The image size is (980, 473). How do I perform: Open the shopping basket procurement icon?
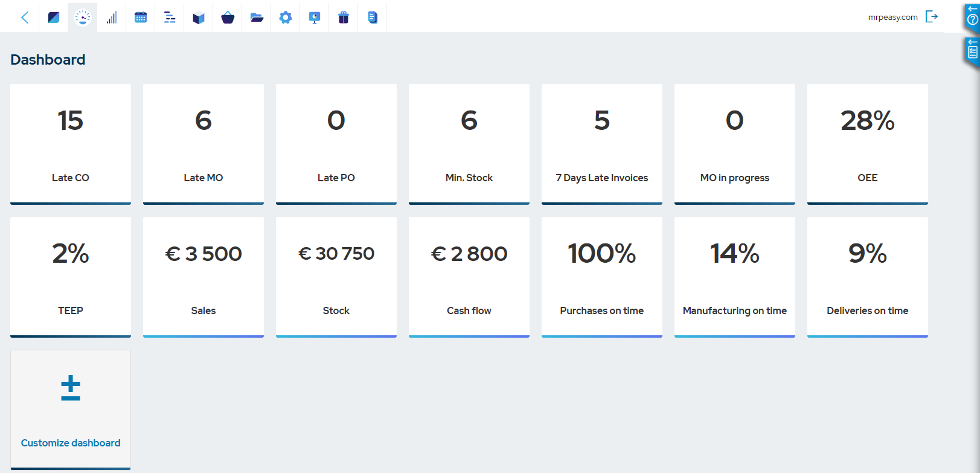coord(228,18)
